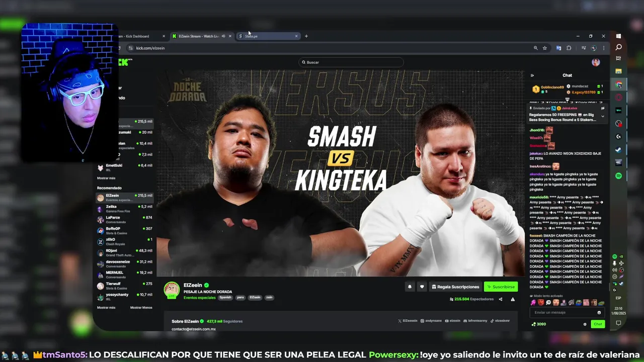Open Spotify from the Windows taskbar
644x362 pixels.
click(618, 175)
